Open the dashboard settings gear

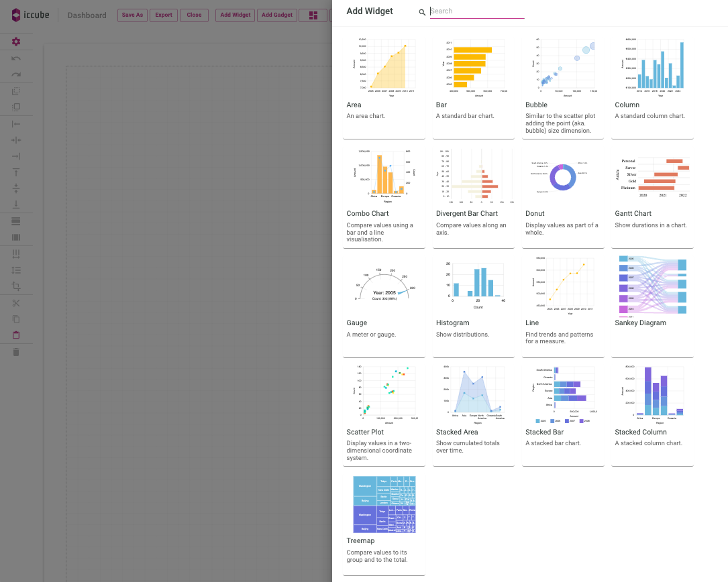(16, 42)
